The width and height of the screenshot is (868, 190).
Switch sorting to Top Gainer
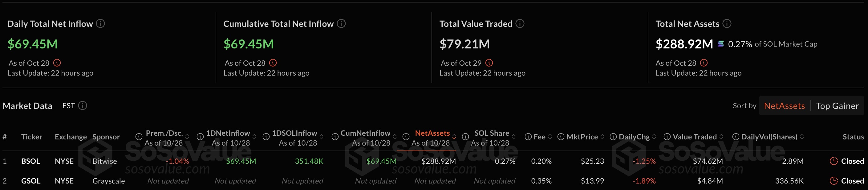[837, 106]
